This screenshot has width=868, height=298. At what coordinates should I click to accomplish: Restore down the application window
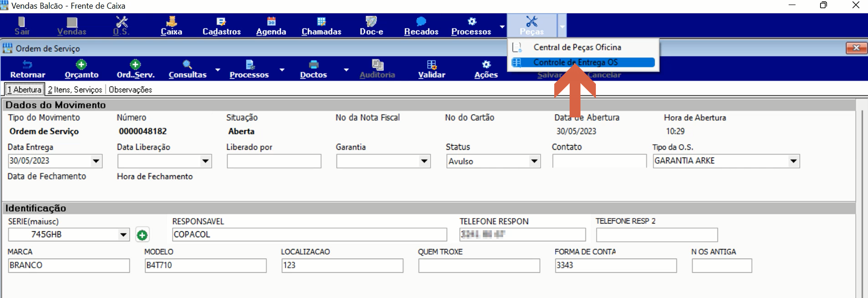tap(823, 5)
